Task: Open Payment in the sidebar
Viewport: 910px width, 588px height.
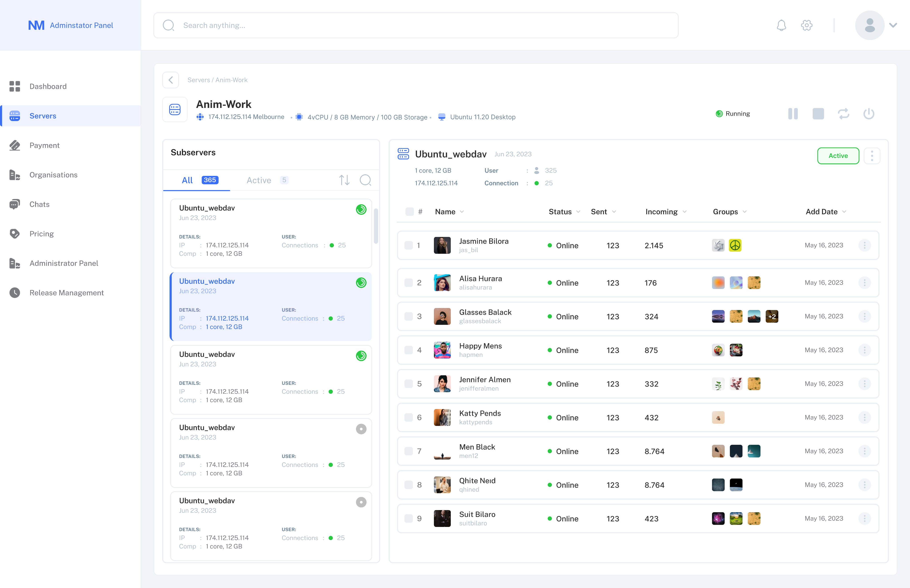Action: (44, 145)
